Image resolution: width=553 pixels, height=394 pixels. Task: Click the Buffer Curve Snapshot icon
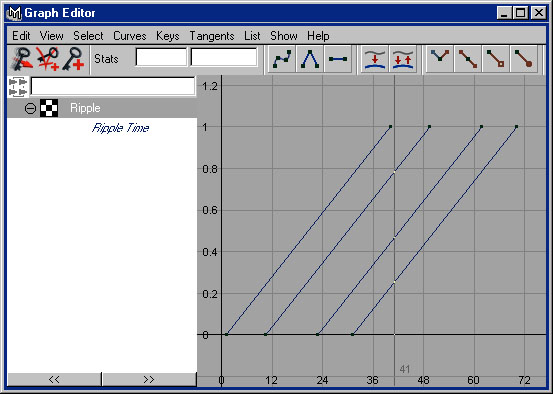coord(375,59)
